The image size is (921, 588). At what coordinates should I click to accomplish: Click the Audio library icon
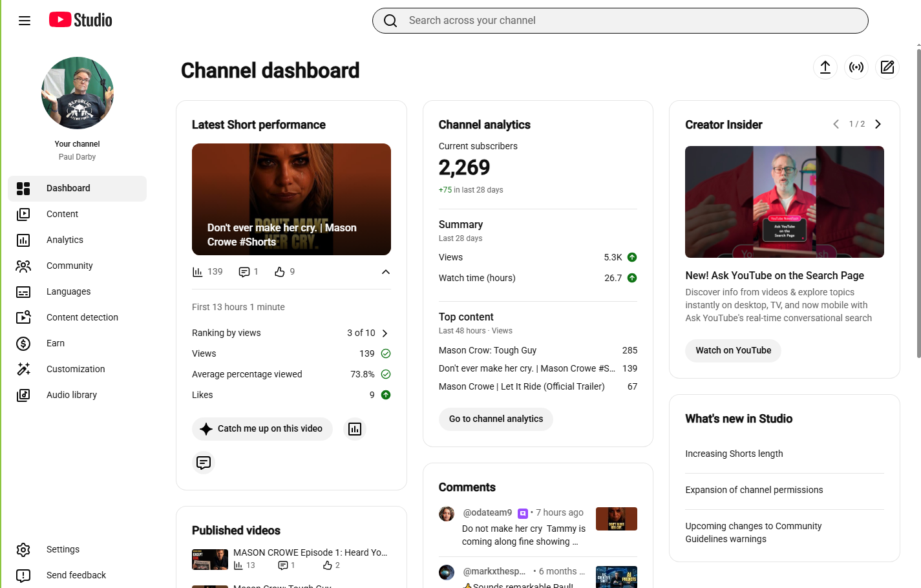coord(23,395)
